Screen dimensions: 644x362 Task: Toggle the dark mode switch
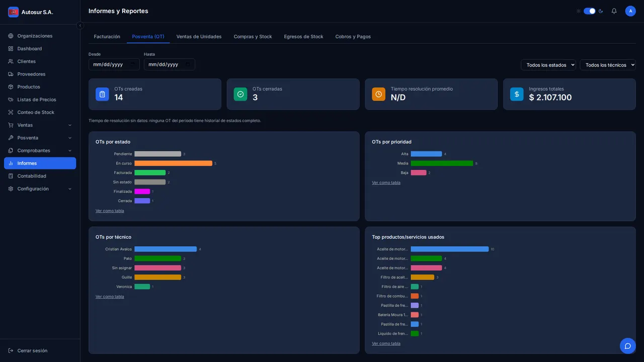pyautogui.click(x=590, y=11)
